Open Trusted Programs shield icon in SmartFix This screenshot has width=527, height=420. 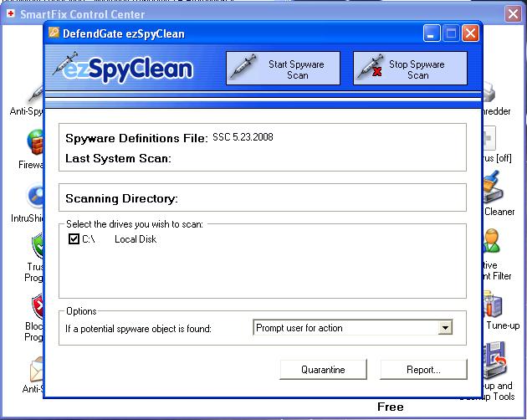point(38,246)
